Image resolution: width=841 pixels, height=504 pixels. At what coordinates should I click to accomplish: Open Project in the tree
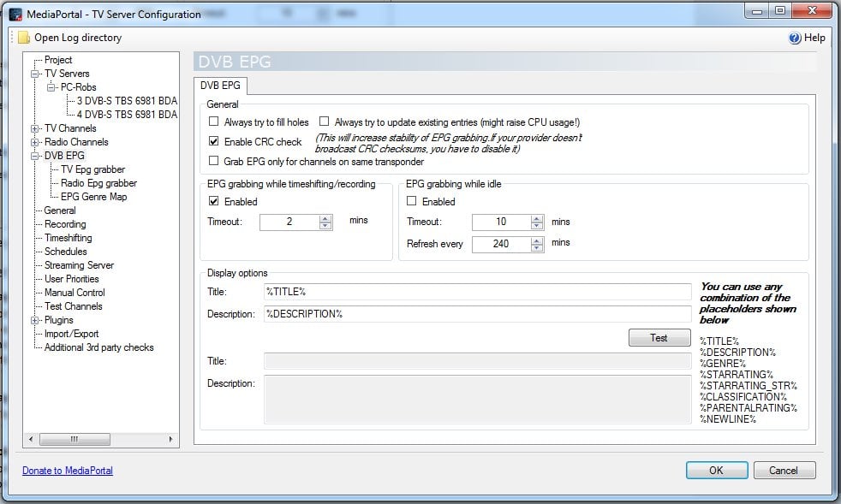(58, 60)
